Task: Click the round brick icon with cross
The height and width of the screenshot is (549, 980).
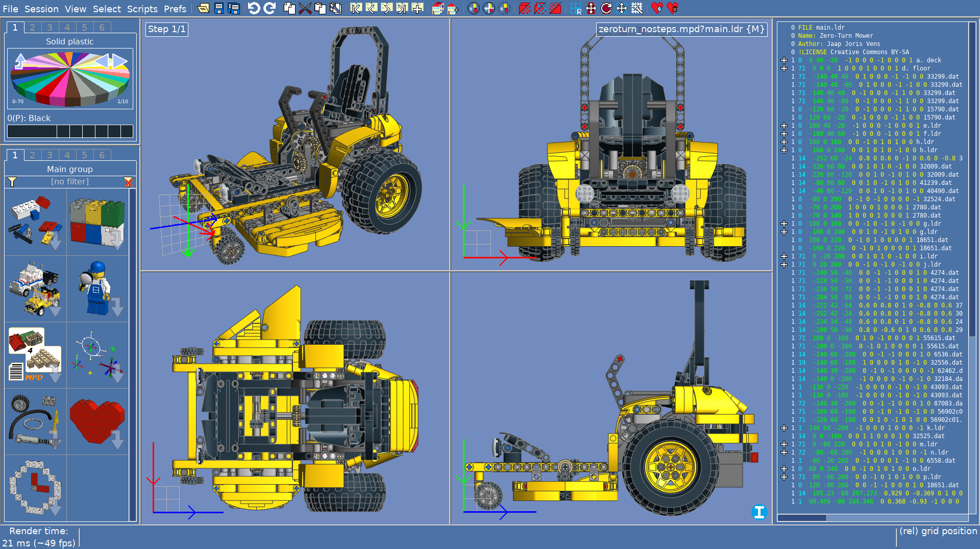Action: [x=488, y=8]
